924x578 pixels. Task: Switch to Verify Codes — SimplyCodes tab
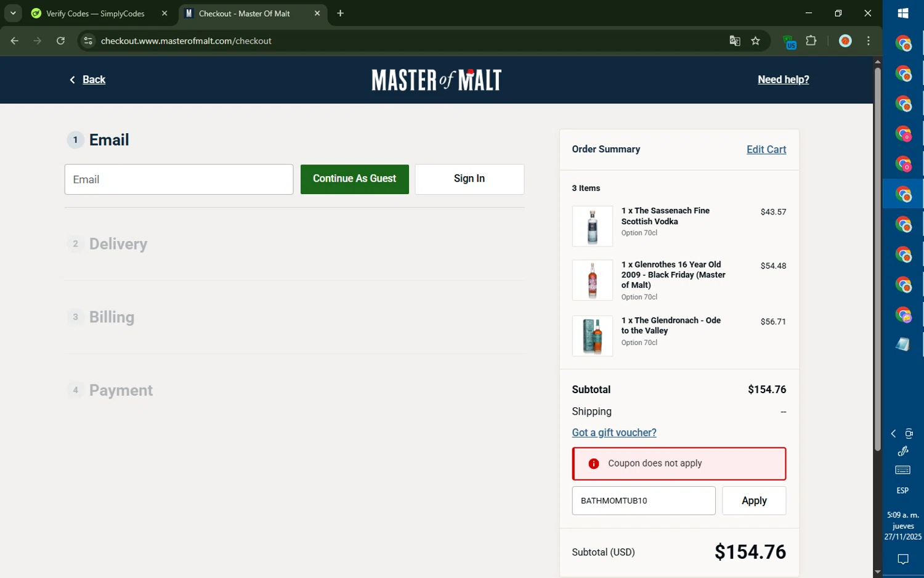click(x=95, y=14)
